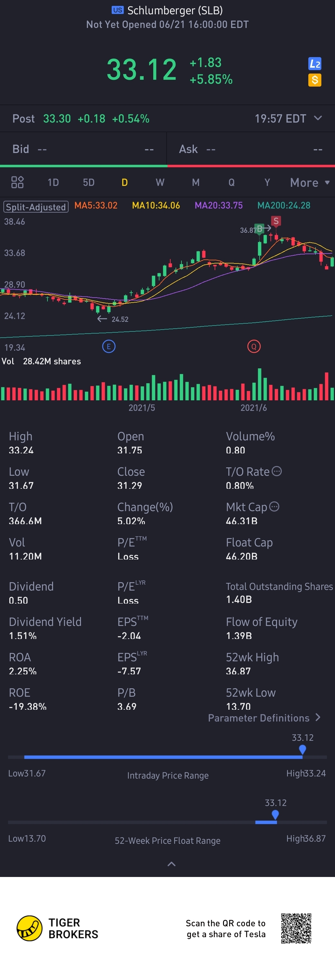This screenshot has height=980, width=335.
Task: Tap the ROE -19.38% value
Action: pyautogui.click(x=28, y=707)
